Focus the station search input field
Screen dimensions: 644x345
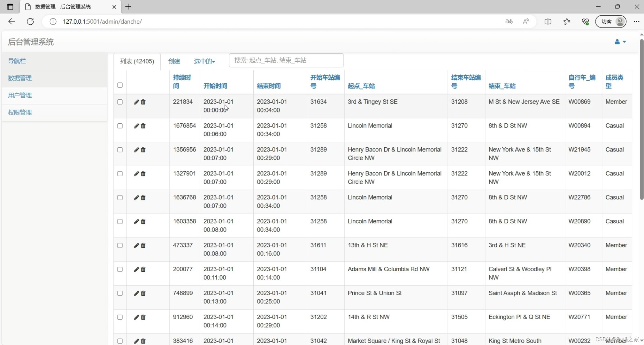286,60
